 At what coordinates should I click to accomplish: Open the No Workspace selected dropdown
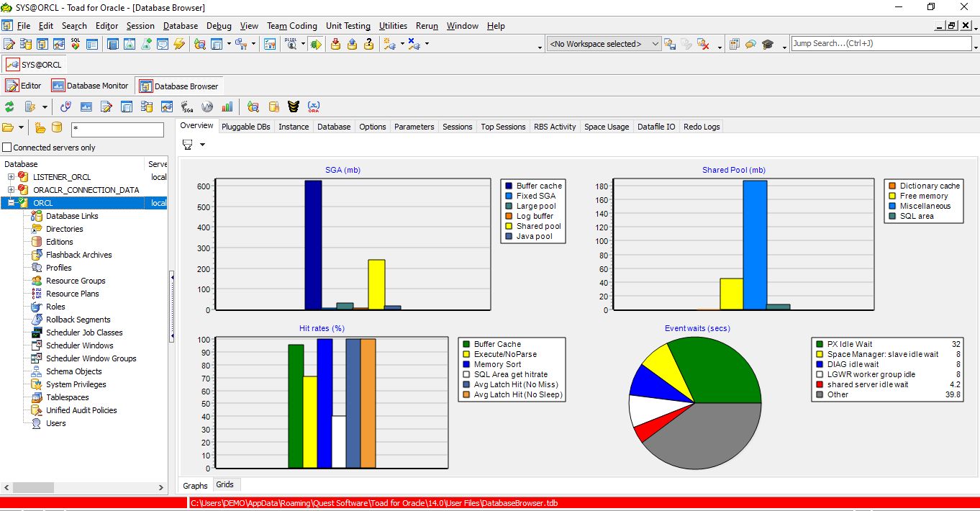click(x=604, y=44)
